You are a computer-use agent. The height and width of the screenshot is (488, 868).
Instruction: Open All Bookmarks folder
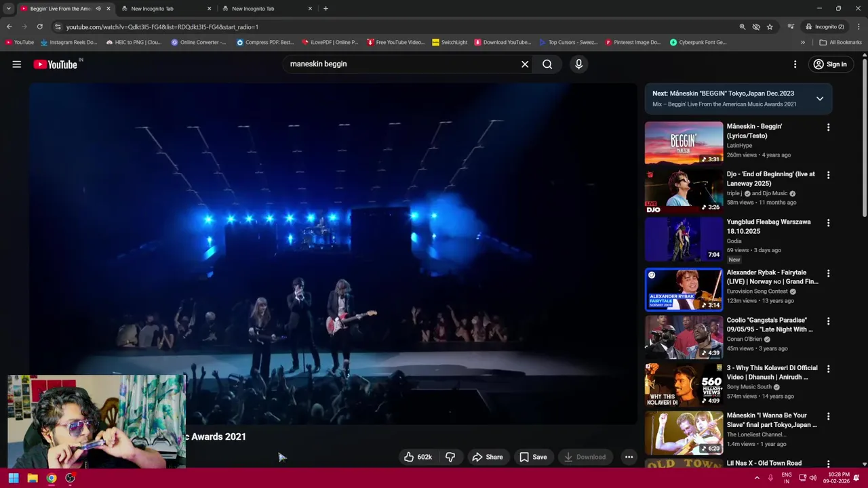click(840, 42)
